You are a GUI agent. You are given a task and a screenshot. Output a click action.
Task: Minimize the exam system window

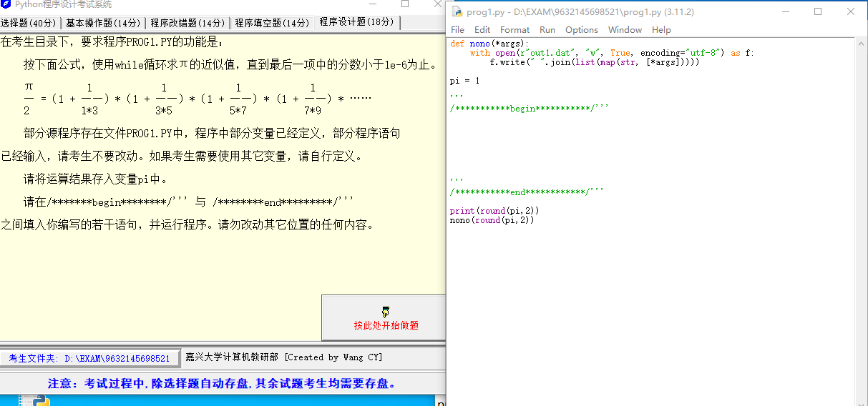tap(372, 4)
